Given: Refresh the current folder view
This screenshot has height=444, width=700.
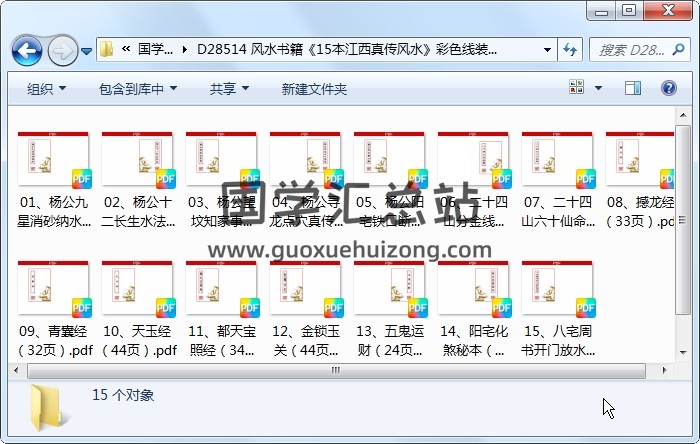Looking at the screenshot, I should 570,49.
